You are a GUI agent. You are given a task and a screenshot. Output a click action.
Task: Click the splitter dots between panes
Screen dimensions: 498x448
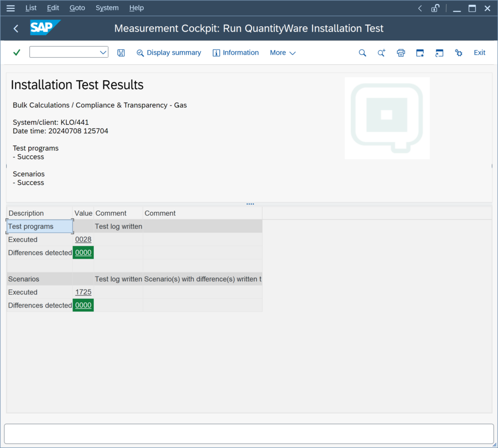pos(250,204)
